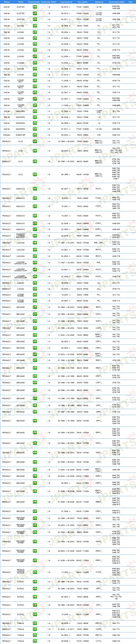Click the K4M 740 engine code in Thalia row
The width and height of the screenshot is (136, 644).
tap(116, 635)
